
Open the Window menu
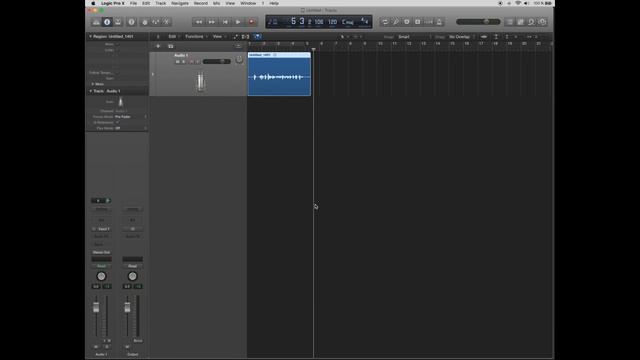point(248,3)
